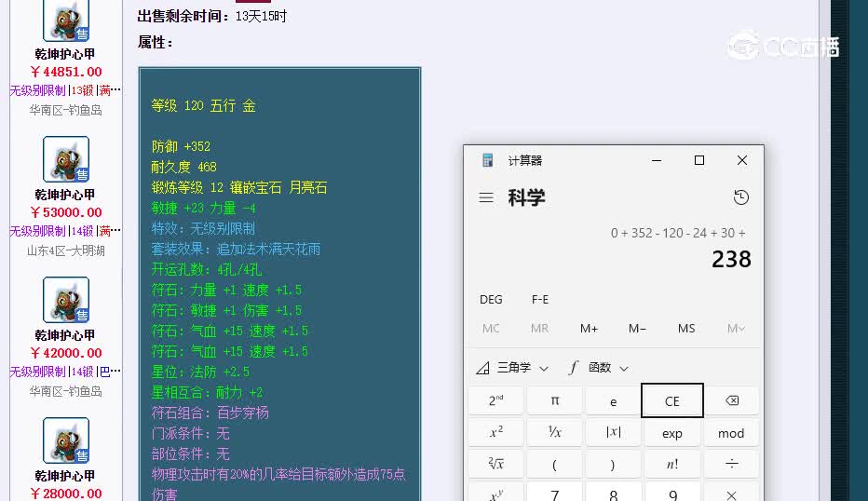
Task: Click the left parenthesis key
Action: [x=555, y=464]
